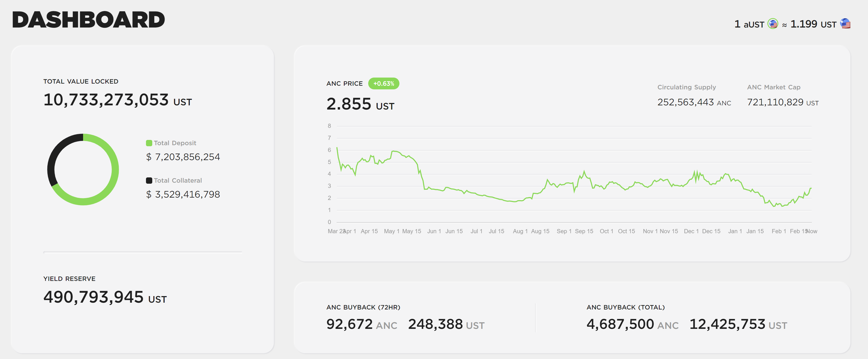The height and width of the screenshot is (359, 868).
Task: Click the Circulating Supply value
Action: [x=694, y=102]
